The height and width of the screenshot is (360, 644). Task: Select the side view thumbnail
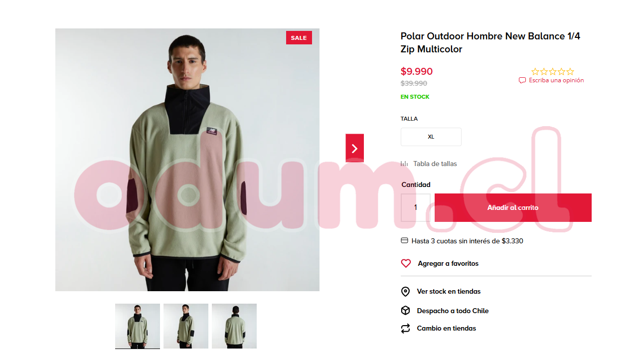pos(186,326)
